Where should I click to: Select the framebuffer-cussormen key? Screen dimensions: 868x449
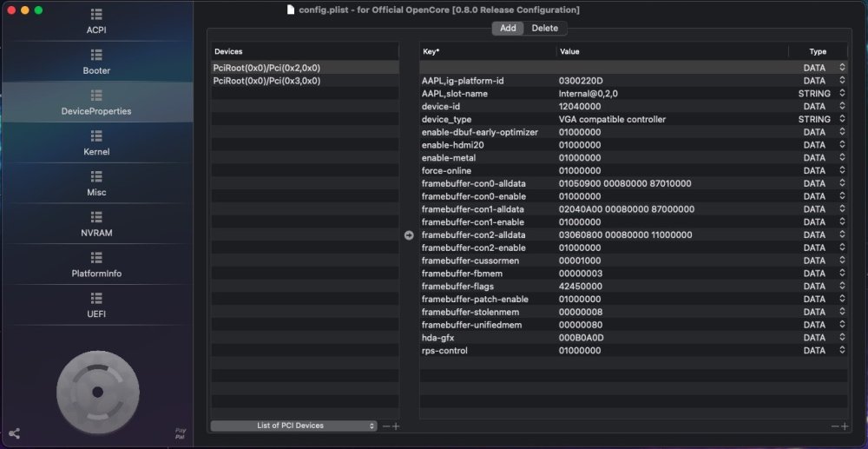point(470,261)
